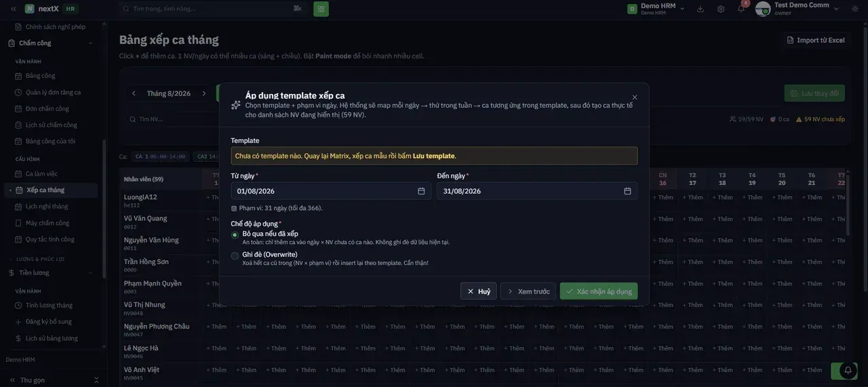Click employee name Phạm Mạnh Quyền
The width and height of the screenshot is (868, 387).
click(153, 283)
